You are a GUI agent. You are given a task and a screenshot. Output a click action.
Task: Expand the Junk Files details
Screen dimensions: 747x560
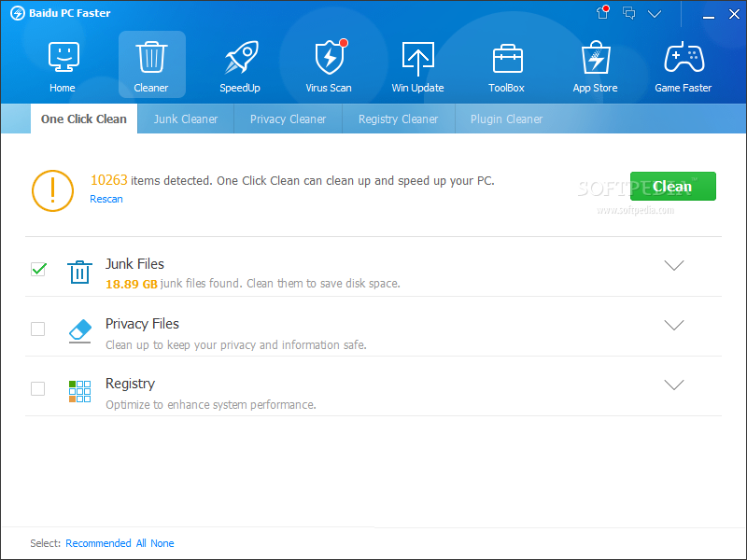tap(673, 265)
